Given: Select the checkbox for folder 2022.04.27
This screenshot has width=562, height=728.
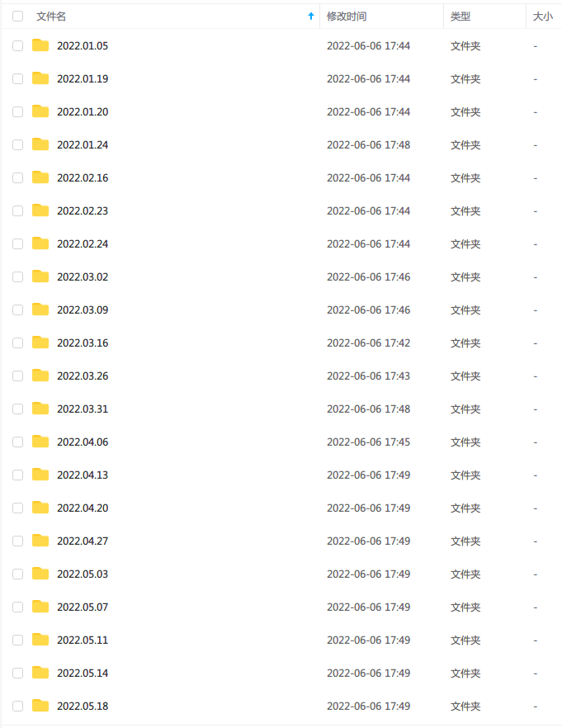Looking at the screenshot, I should click(17, 541).
